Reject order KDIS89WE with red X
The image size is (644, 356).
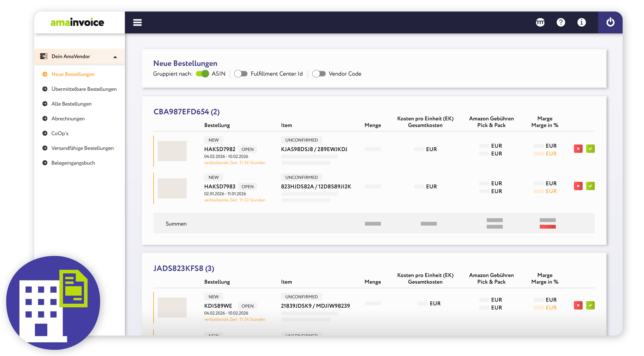578,306
